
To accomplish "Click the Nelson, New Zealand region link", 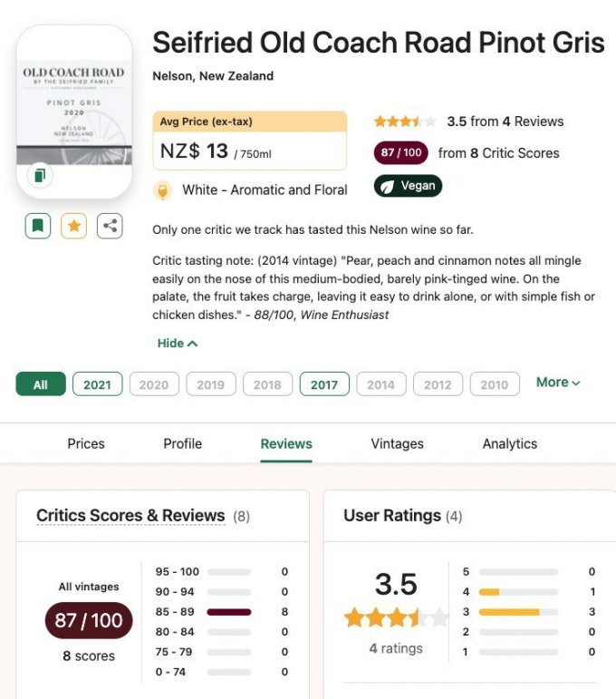I will 213,76.
